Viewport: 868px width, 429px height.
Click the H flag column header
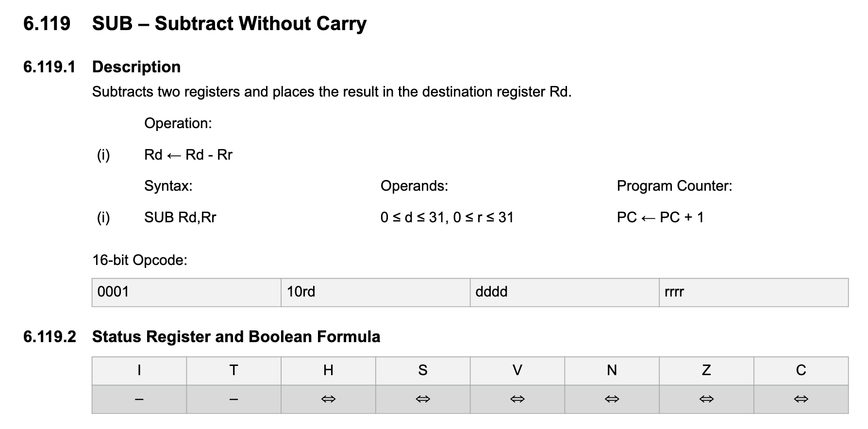[x=328, y=371]
